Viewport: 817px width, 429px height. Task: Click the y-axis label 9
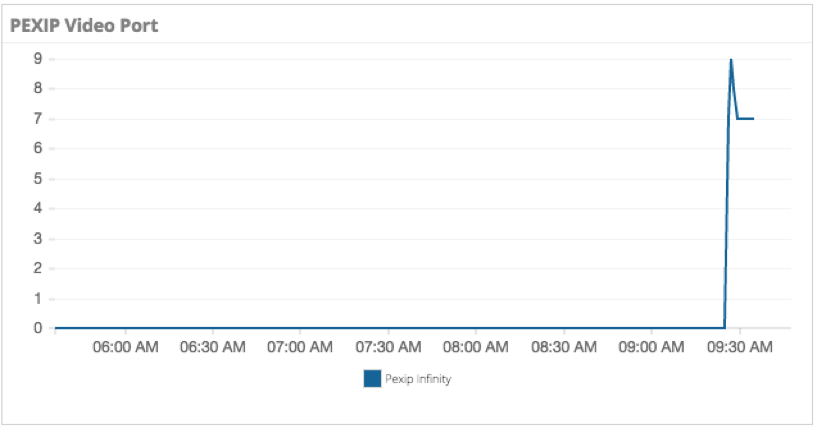point(38,58)
